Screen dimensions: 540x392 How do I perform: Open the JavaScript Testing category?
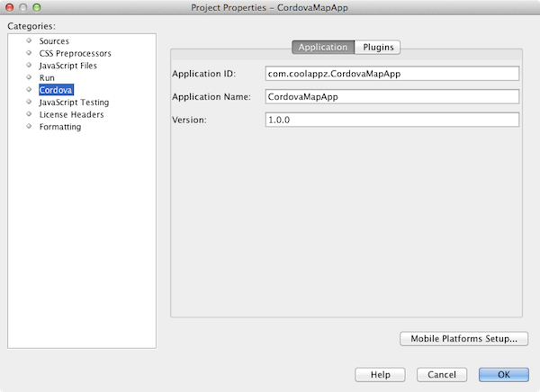click(74, 102)
